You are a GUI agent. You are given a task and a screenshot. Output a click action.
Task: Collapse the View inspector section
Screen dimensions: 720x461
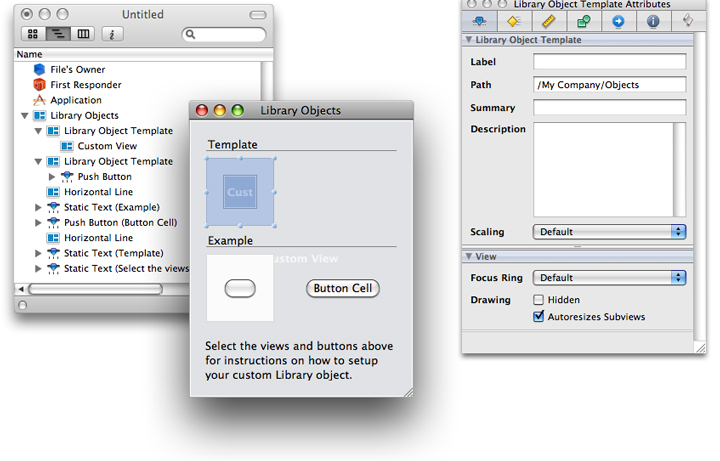(x=469, y=256)
